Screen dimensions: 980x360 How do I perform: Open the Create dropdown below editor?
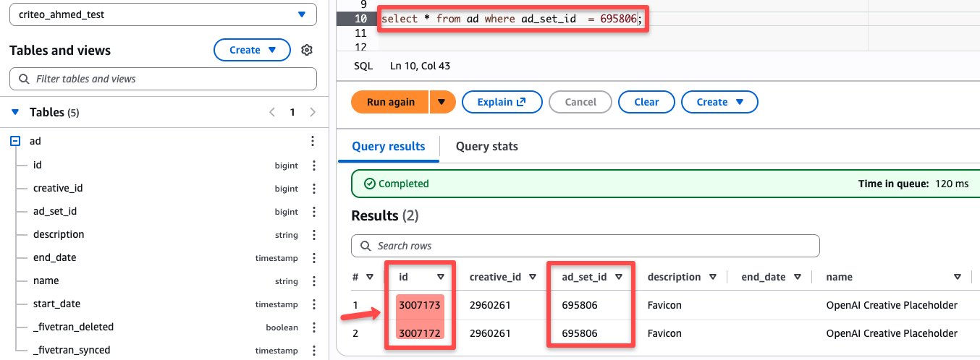719,102
